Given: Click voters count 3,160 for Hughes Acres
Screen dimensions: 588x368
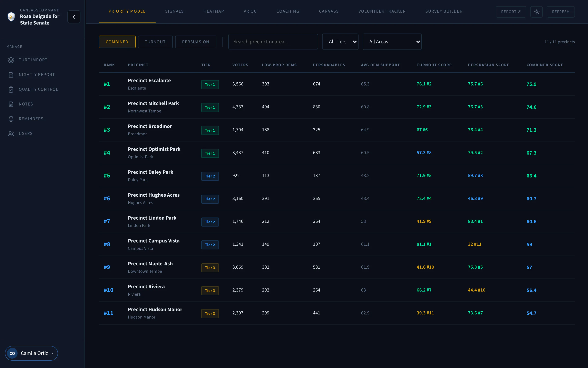Looking at the screenshot, I should [238, 198].
